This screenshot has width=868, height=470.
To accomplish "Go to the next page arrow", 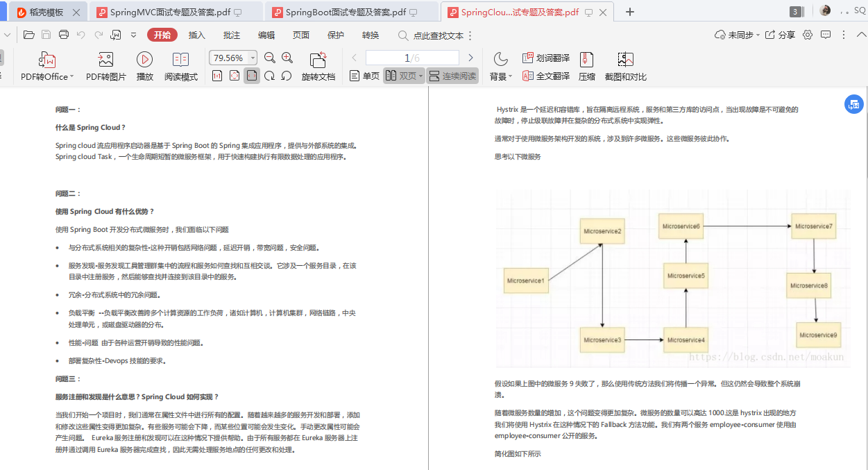I will [470, 58].
